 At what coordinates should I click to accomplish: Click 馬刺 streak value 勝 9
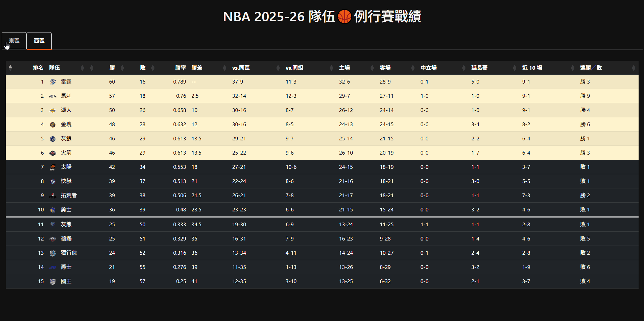pos(585,96)
